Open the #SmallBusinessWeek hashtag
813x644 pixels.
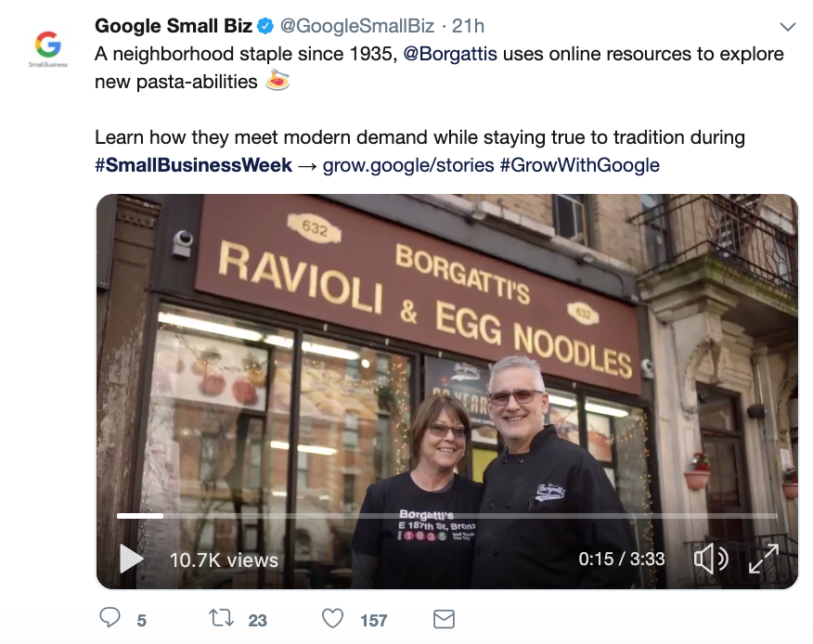(x=193, y=165)
